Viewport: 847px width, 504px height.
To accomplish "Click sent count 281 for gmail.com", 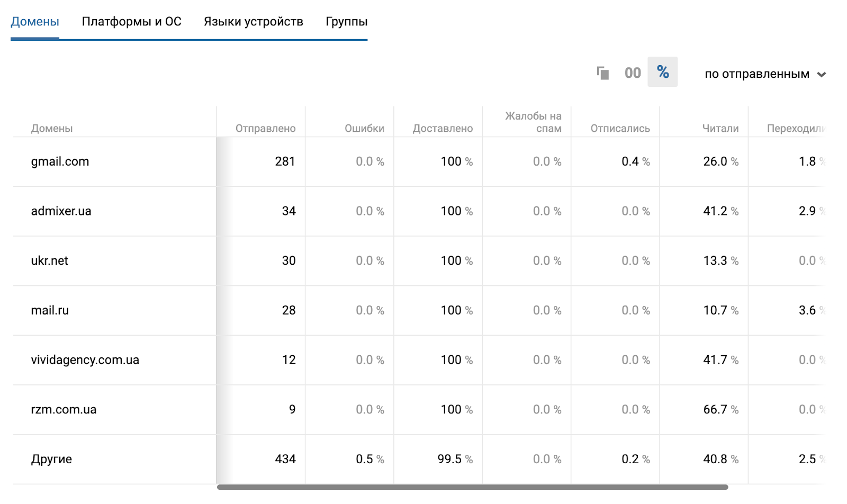I will (x=285, y=161).
